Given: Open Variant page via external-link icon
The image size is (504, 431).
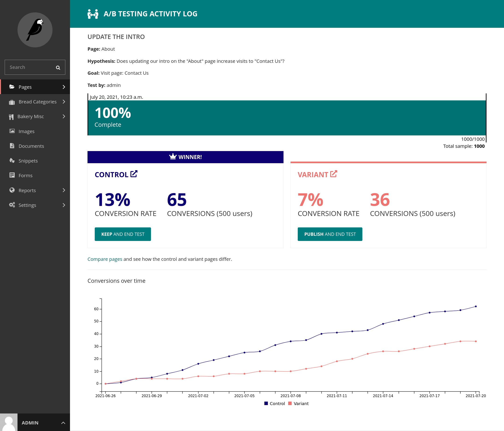Looking at the screenshot, I should [333, 174].
